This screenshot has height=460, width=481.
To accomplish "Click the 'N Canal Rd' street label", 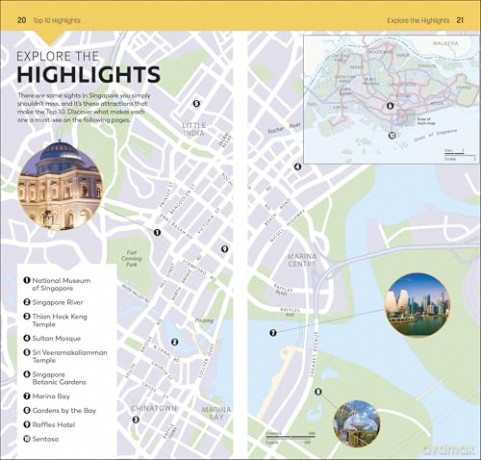I will (x=166, y=353).
